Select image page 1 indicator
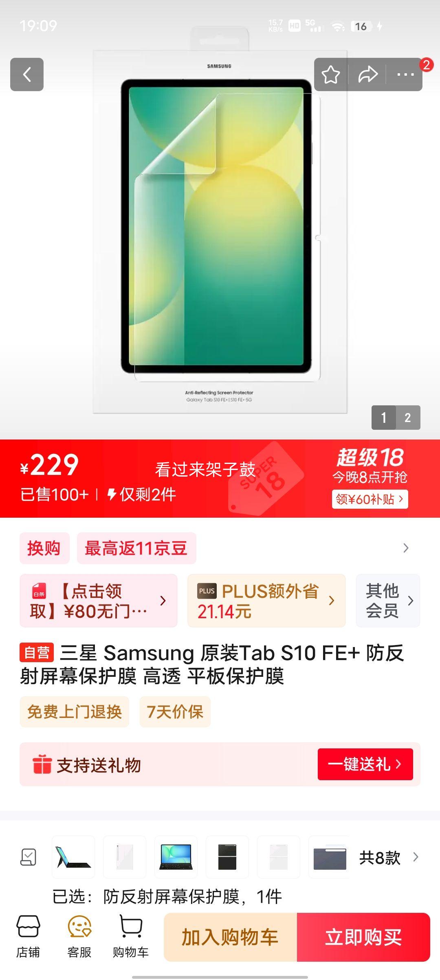 (x=384, y=418)
